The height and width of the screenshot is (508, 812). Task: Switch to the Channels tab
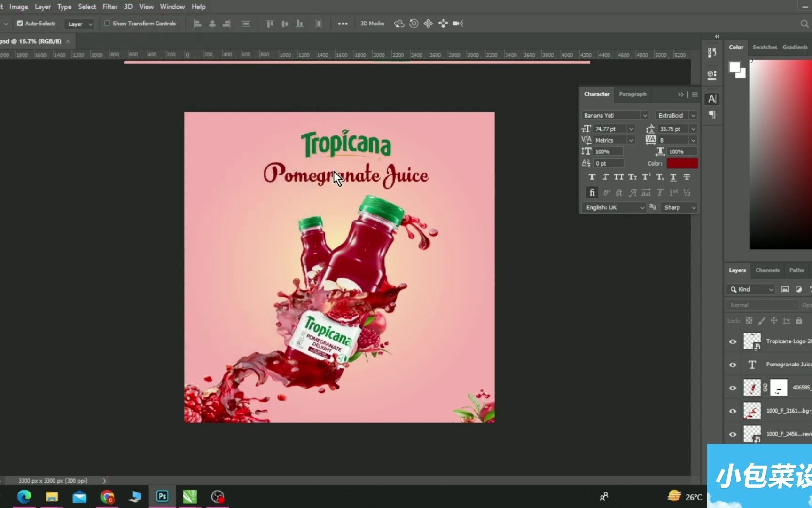767,270
